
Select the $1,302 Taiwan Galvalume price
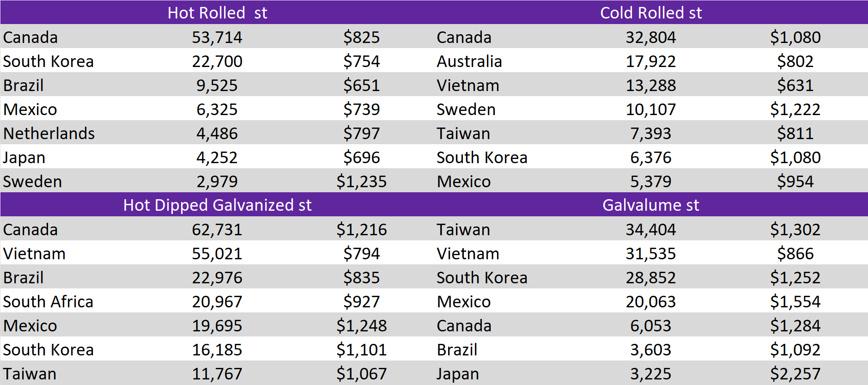795,229
